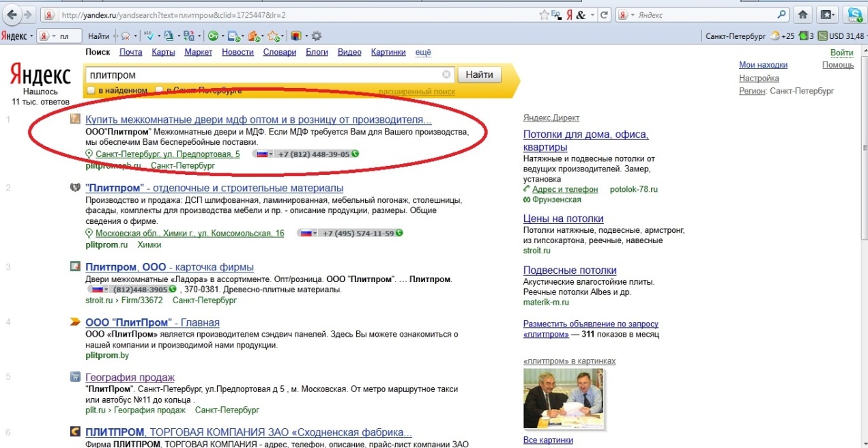Open the Новости service tab
Image resolution: width=868 pixels, height=448 pixels.
point(237,52)
